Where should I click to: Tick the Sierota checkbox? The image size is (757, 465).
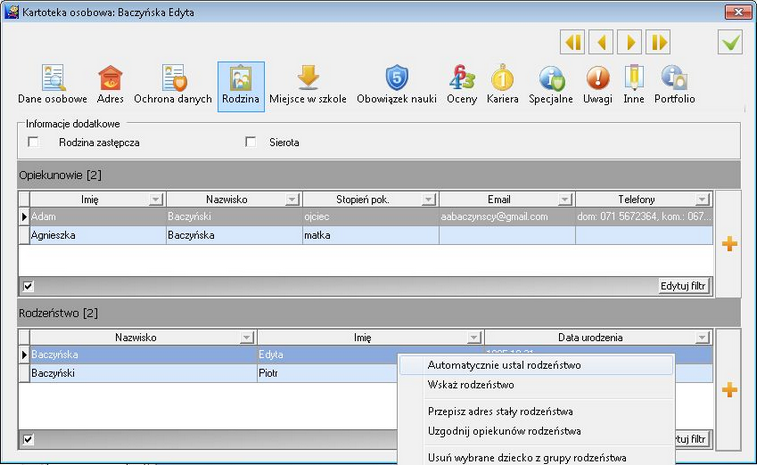251,142
